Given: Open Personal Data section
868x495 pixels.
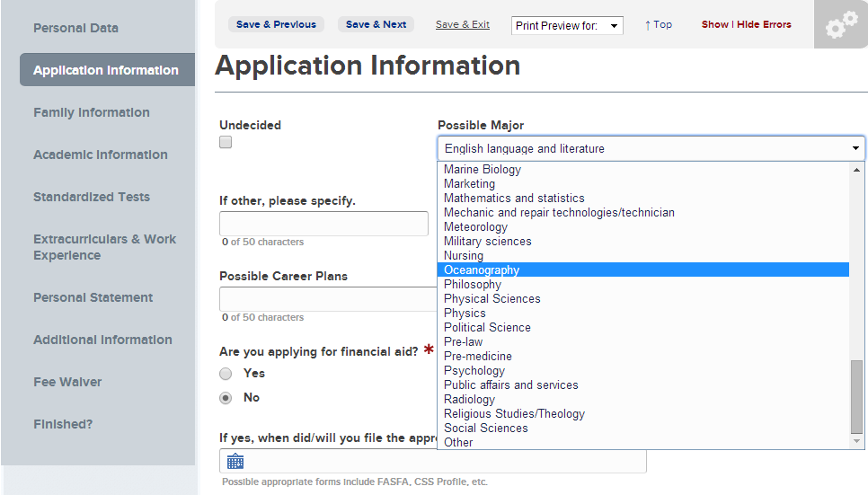Looking at the screenshot, I should pos(75,28).
